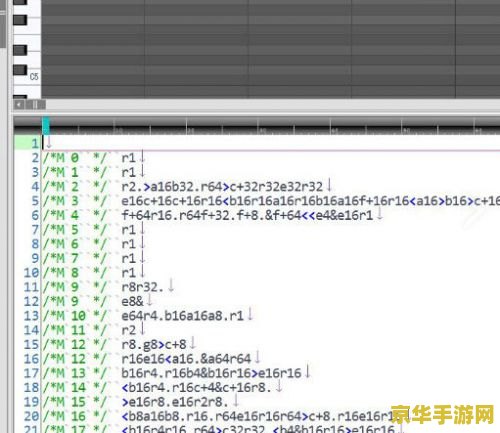The image size is (500, 433).
Task: Click the black piano key just above C5
Action: (x=20, y=70)
